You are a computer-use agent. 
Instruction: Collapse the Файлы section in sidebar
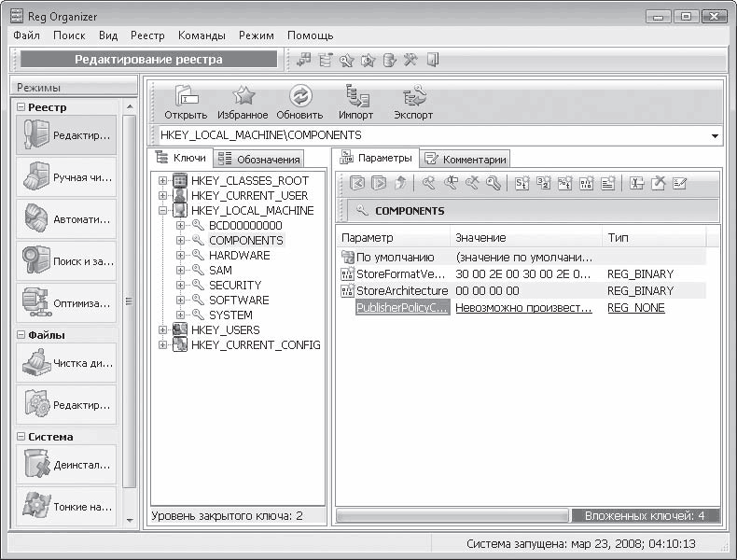coord(21,335)
